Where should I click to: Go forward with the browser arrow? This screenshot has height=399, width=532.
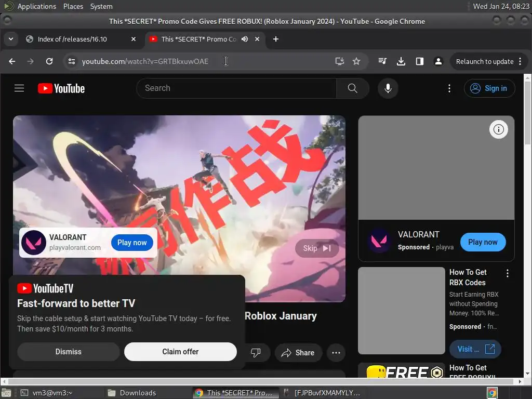click(31, 61)
